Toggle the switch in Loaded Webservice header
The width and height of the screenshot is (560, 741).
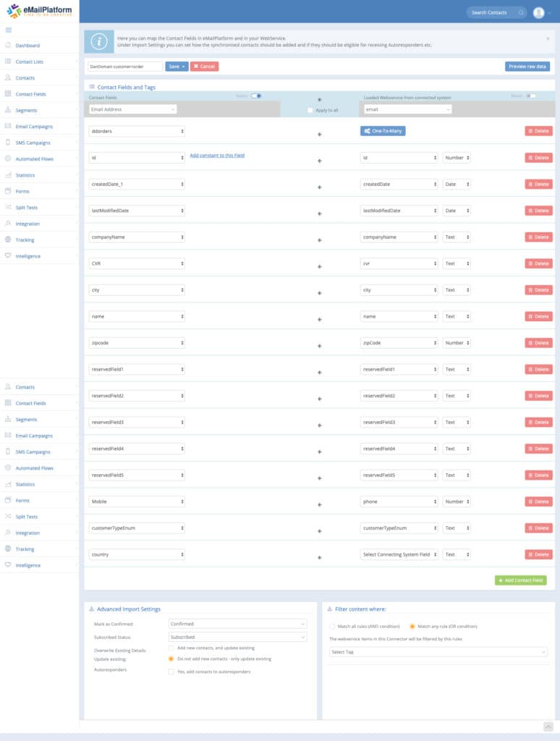tap(531, 96)
